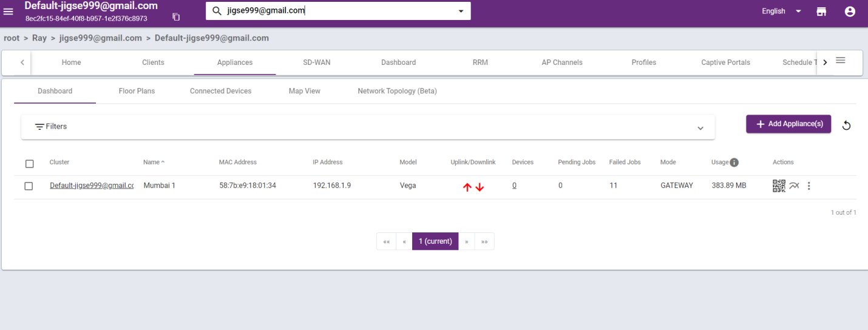Click the root breadcrumb link
This screenshot has height=330, width=868.
(12, 38)
